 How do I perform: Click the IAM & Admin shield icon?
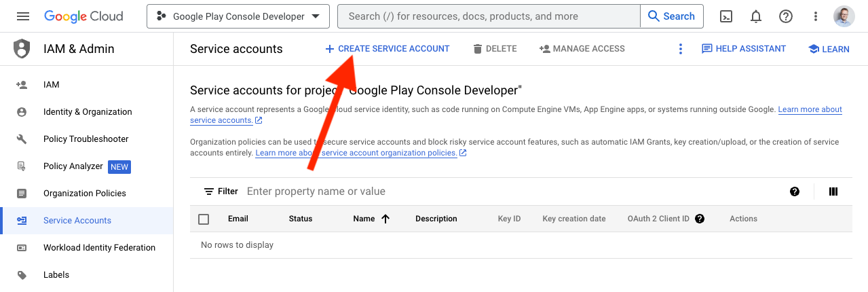[x=22, y=49]
